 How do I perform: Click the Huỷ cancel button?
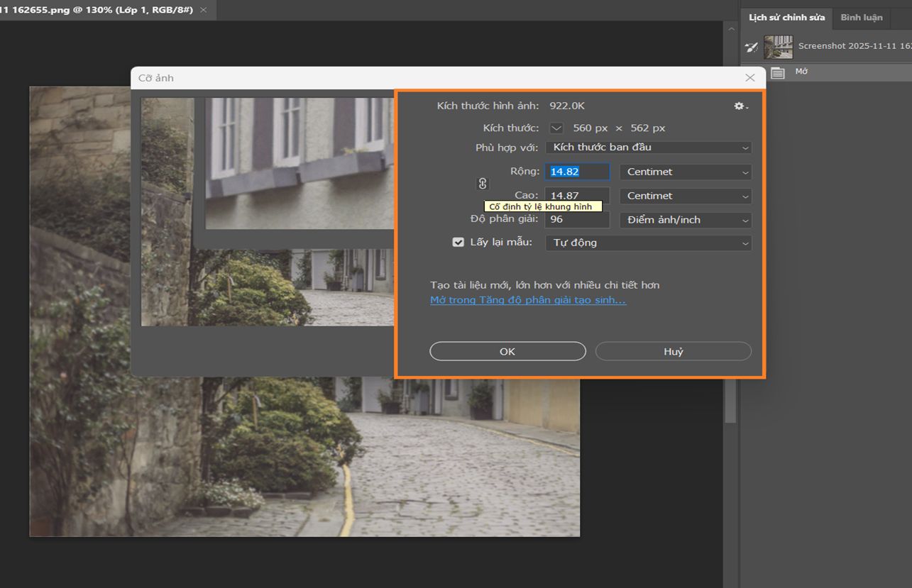[673, 351]
